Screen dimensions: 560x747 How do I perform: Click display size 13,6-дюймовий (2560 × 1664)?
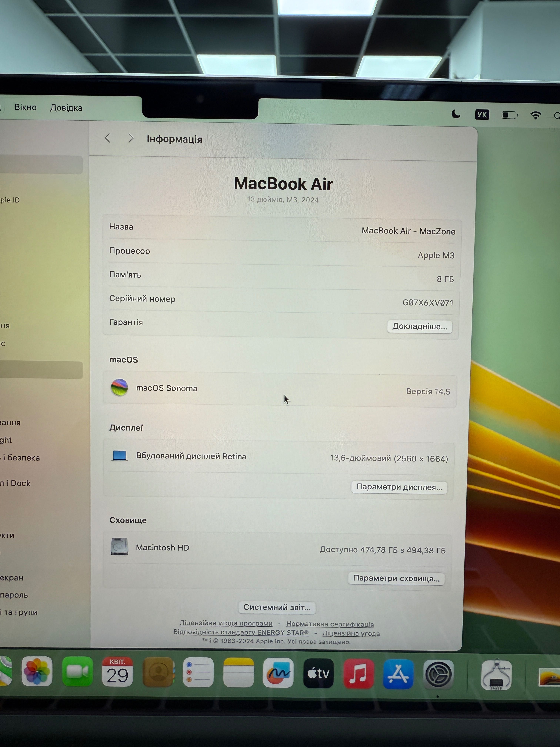(389, 458)
